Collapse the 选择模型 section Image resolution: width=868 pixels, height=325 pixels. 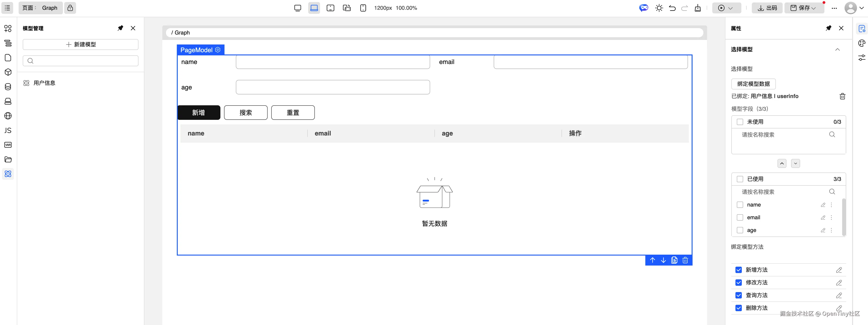[837, 49]
